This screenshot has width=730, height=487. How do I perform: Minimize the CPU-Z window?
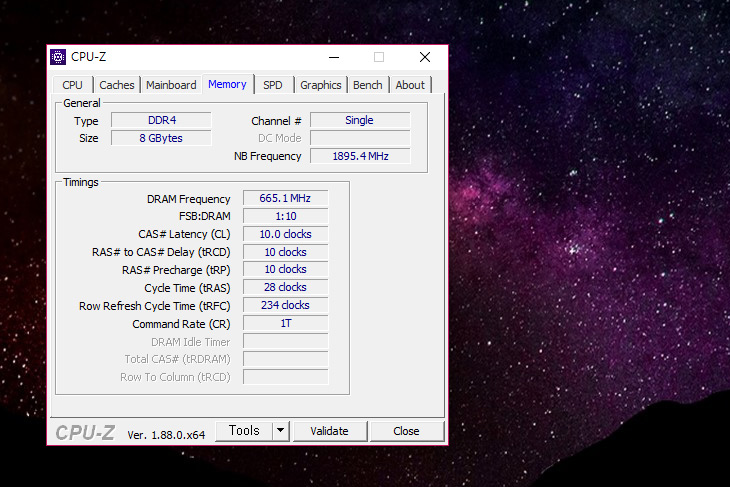tap(334, 57)
